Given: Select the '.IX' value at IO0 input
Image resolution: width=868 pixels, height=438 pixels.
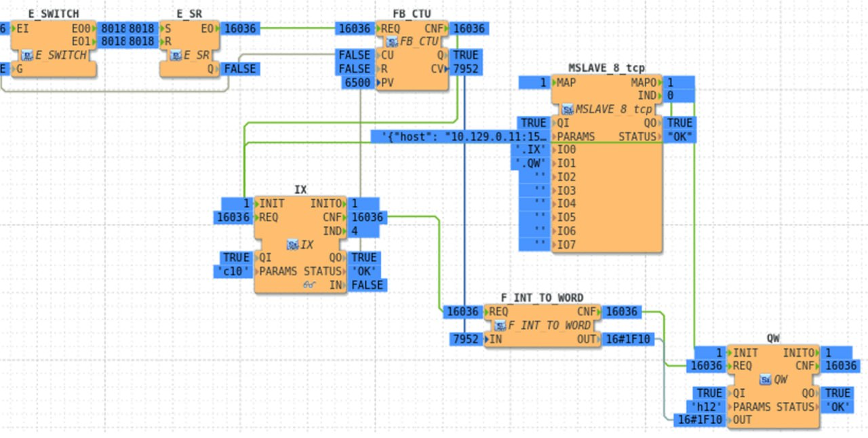Looking at the screenshot, I should (530, 150).
